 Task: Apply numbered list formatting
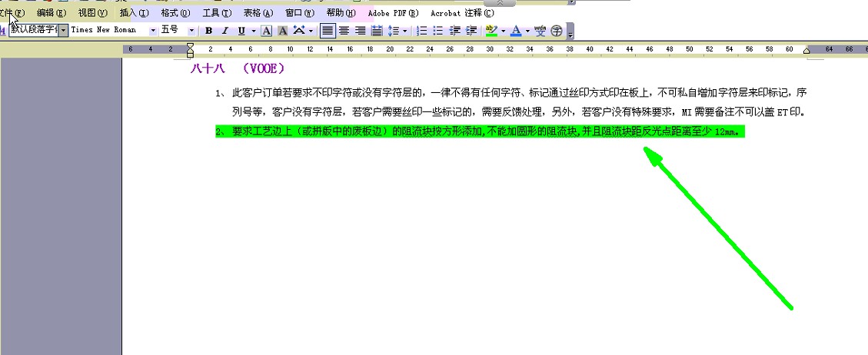point(422,31)
